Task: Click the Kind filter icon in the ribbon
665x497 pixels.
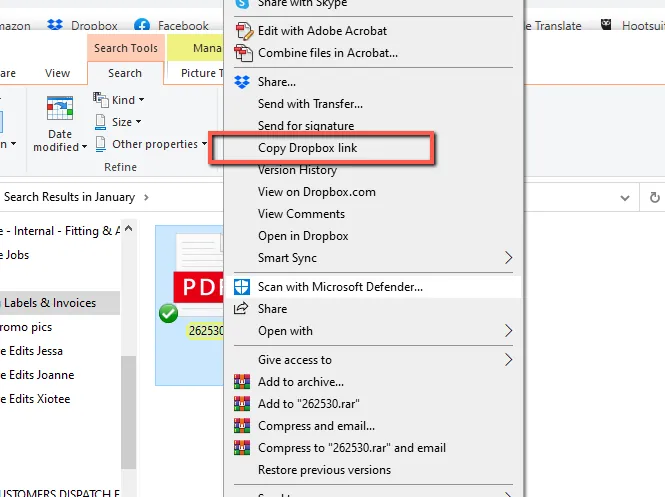Action: tap(101, 100)
